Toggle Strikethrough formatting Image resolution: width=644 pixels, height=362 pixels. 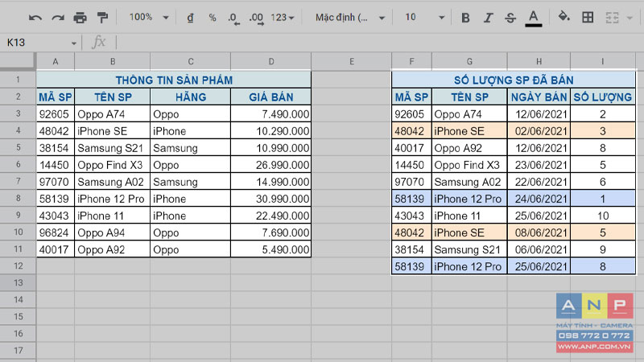(510, 18)
